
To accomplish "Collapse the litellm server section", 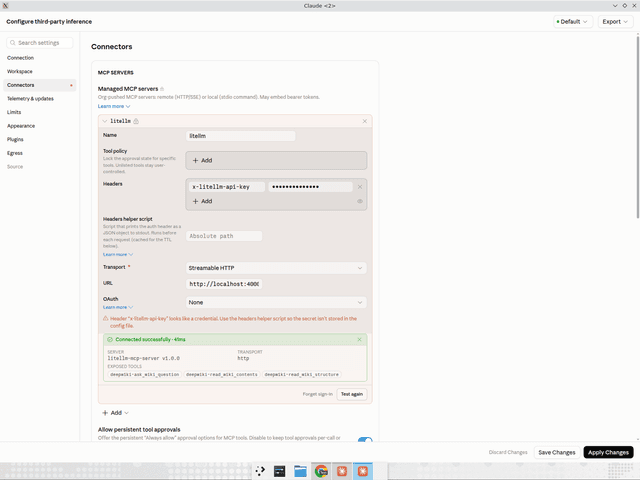I will (x=104, y=121).
